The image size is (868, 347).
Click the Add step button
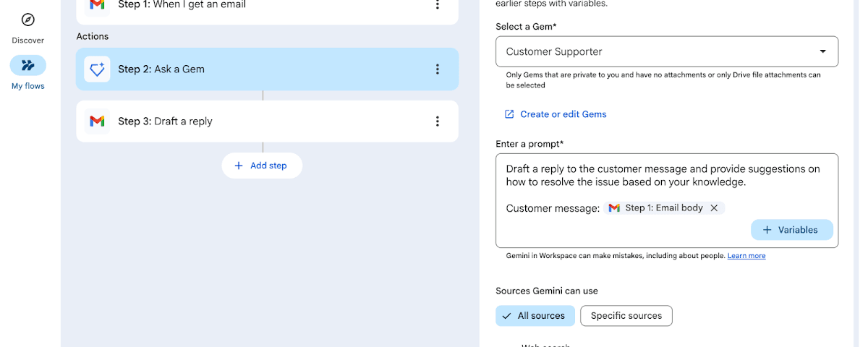click(261, 166)
